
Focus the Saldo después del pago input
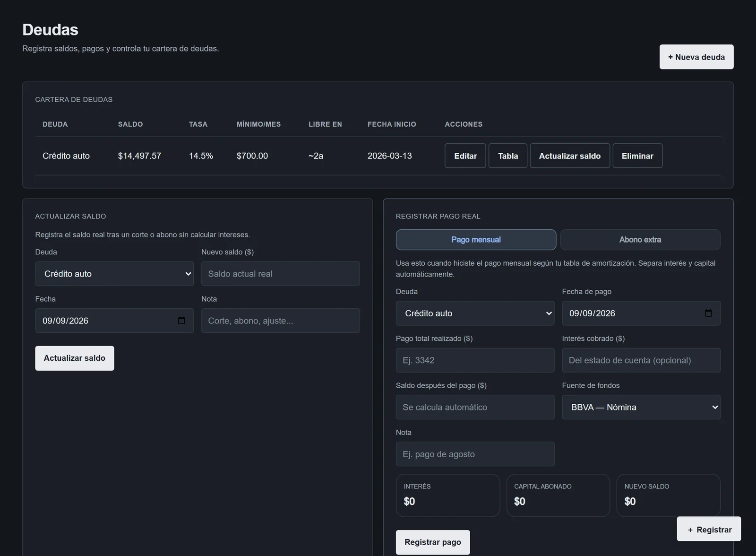tap(475, 407)
